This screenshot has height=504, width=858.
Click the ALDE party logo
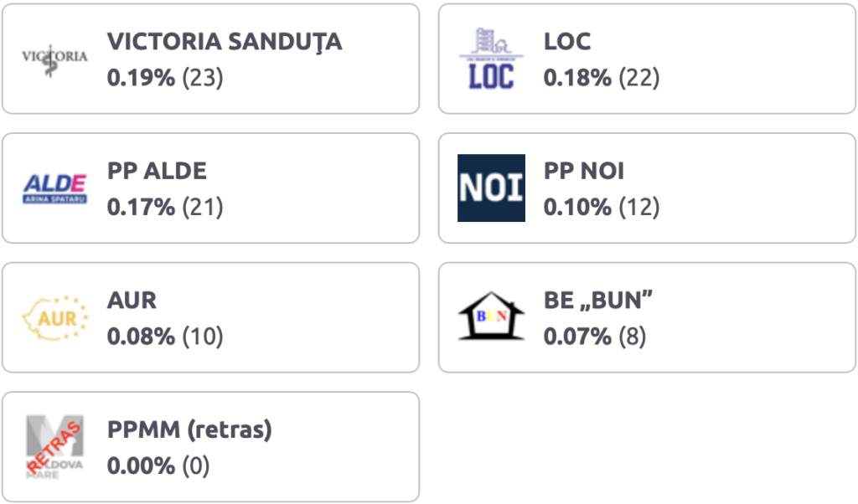[54, 188]
